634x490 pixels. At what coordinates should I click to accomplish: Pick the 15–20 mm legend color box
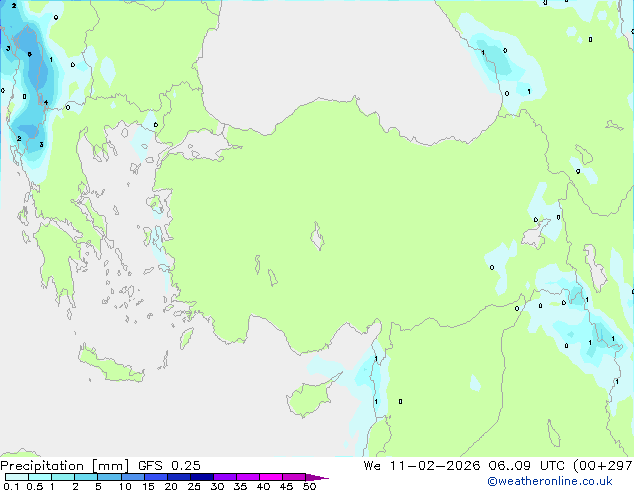click(155, 477)
